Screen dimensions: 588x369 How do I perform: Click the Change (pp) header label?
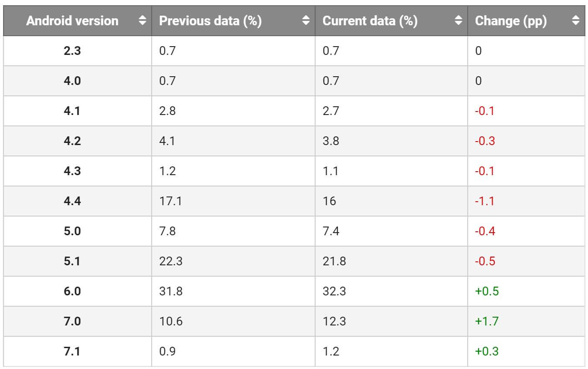tap(511, 20)
